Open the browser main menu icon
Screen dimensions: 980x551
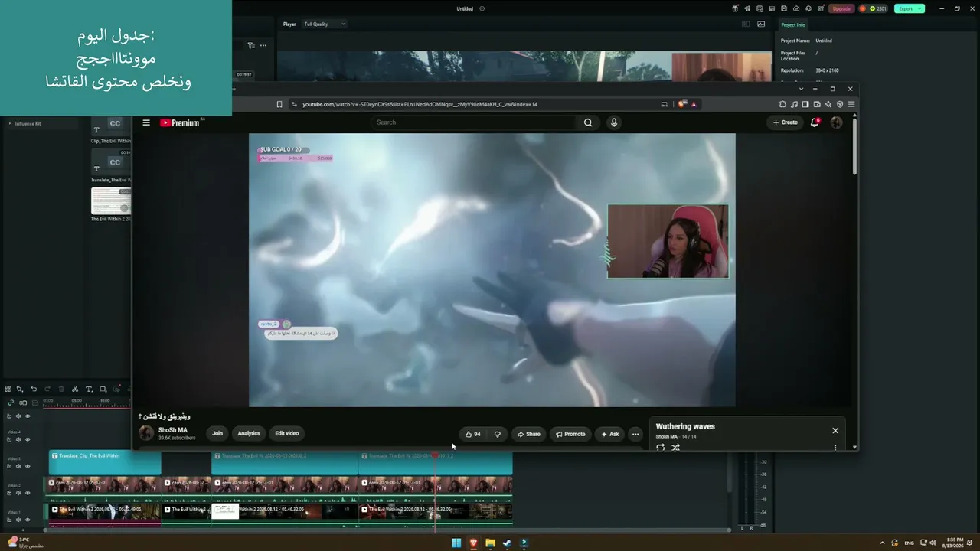[851, 104]
